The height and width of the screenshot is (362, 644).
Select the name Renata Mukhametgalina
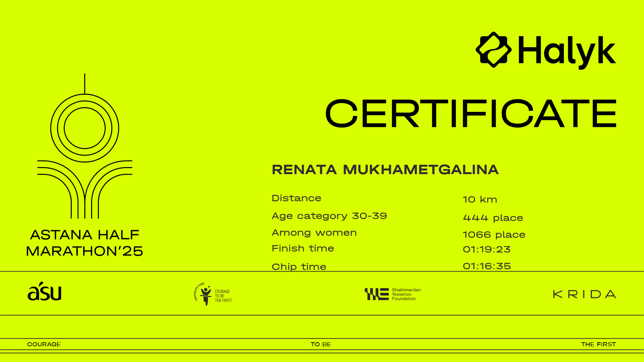pos(385,170)
